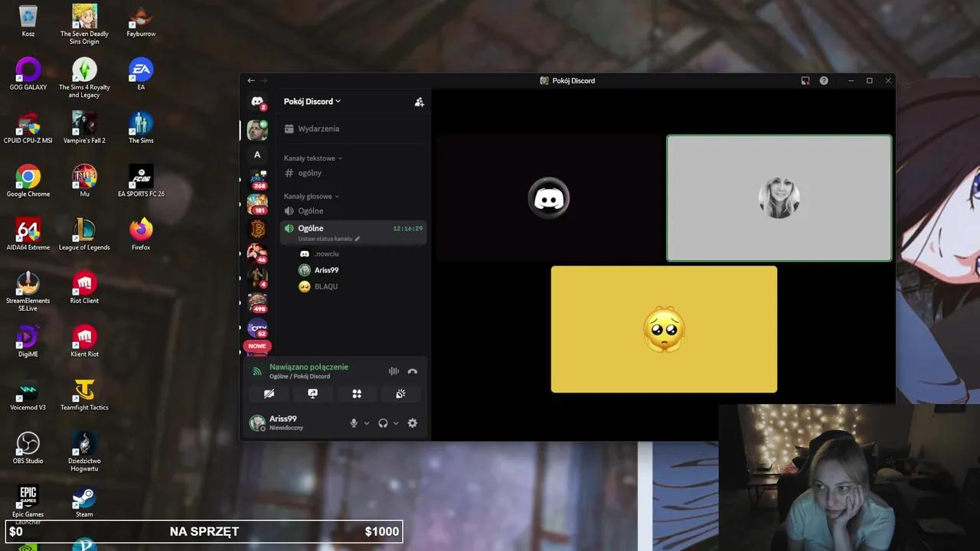This screenshot has height=551, width=980.
Task: Open AIDA64 Extreme desktop shortcut
Action: pyautogui.click(x=28, y=234)
